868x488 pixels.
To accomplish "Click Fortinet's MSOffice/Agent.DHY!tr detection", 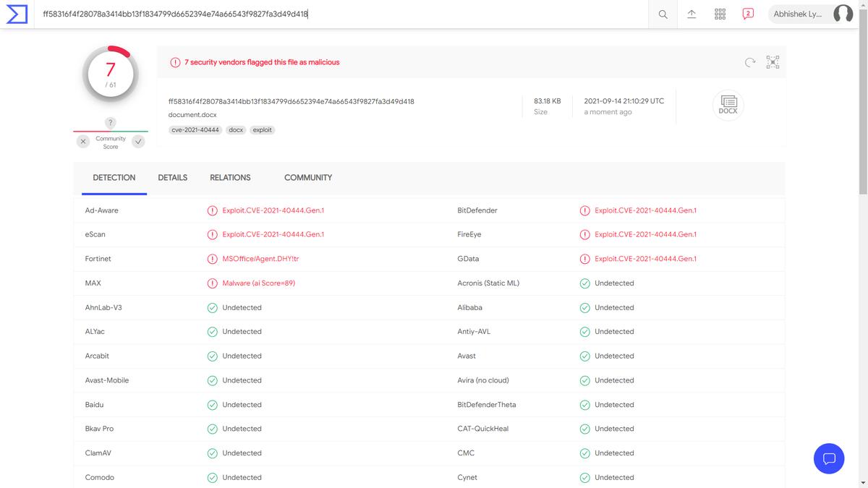I will 261,259.
